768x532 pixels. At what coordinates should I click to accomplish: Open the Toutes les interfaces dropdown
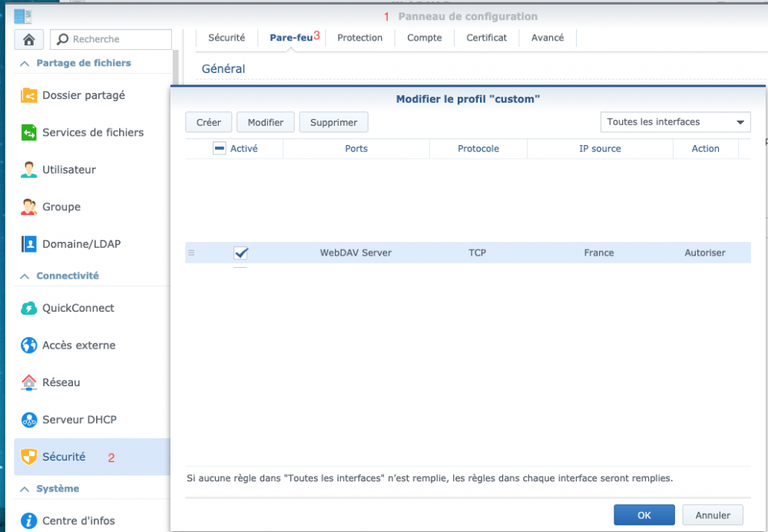click(x=674, y=122)
